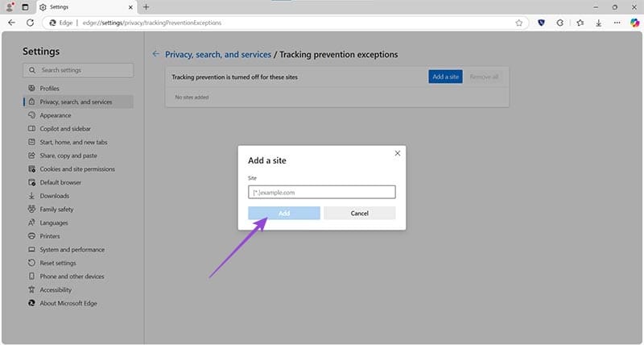Image resolution: width=644 pixels, height=345 pixels.
Task: Click the address bar URL
Action: [152, 23]
